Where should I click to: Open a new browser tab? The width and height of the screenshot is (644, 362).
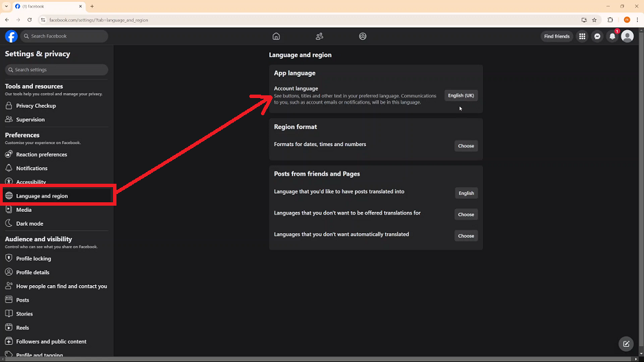92,6
